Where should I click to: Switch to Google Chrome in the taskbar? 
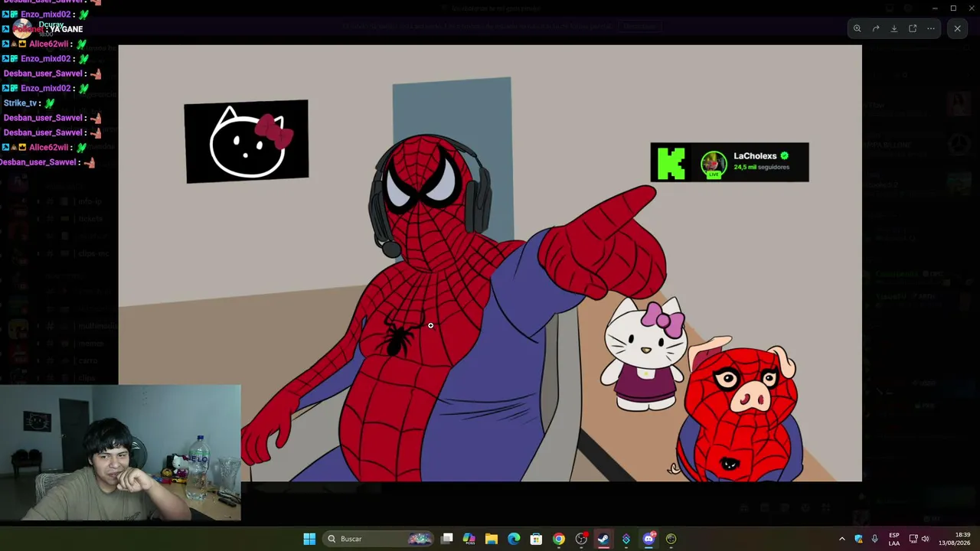tap(559, 539)
